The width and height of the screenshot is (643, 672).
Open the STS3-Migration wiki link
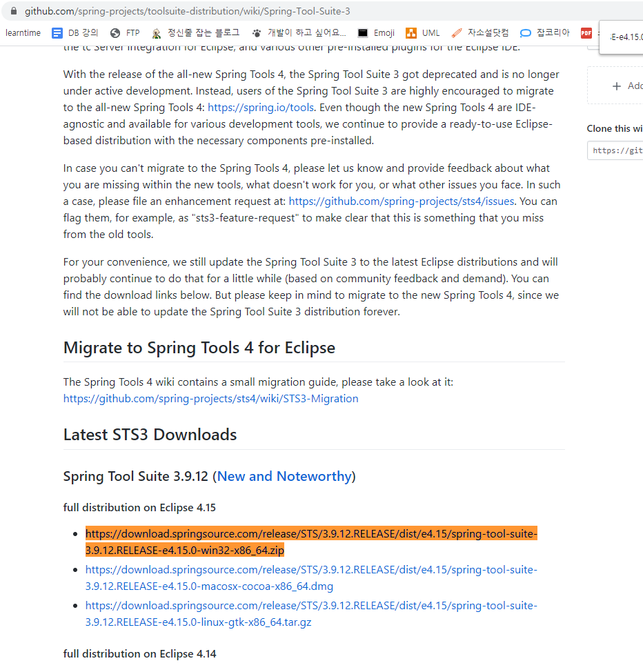coord(211,399)
